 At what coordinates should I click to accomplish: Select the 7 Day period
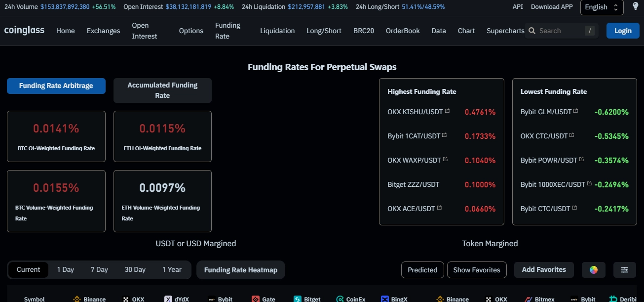(x=99, y=269)
